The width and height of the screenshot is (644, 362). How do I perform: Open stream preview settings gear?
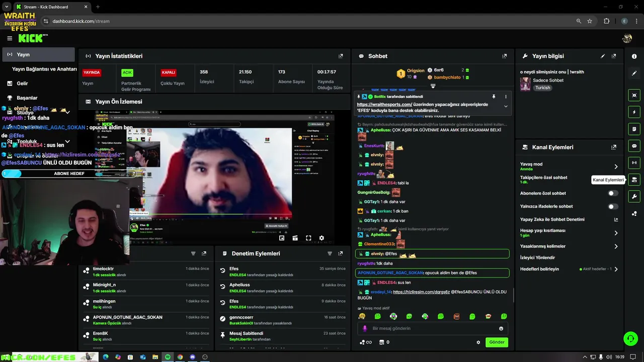click(x=321, y=238)
